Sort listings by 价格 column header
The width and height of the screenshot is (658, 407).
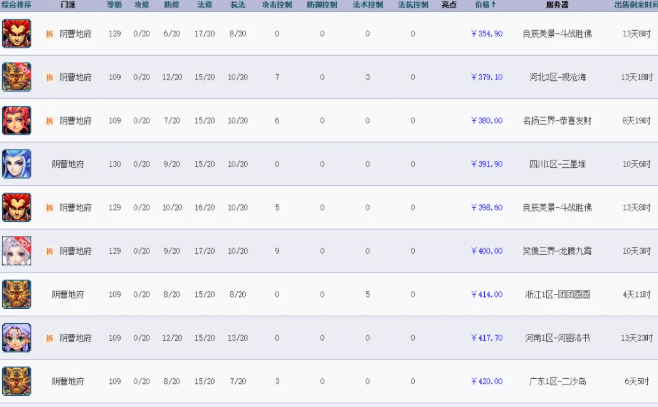pos(487,5)
